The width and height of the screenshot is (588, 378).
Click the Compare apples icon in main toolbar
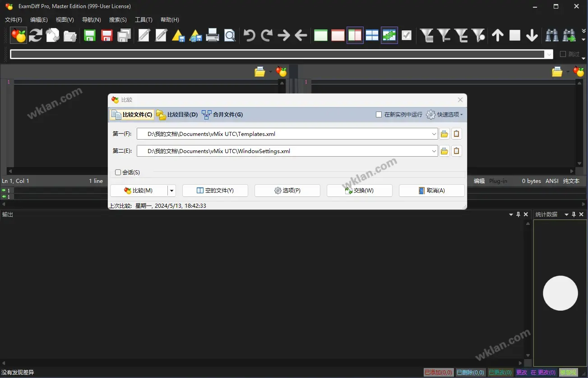coord(19,35)
